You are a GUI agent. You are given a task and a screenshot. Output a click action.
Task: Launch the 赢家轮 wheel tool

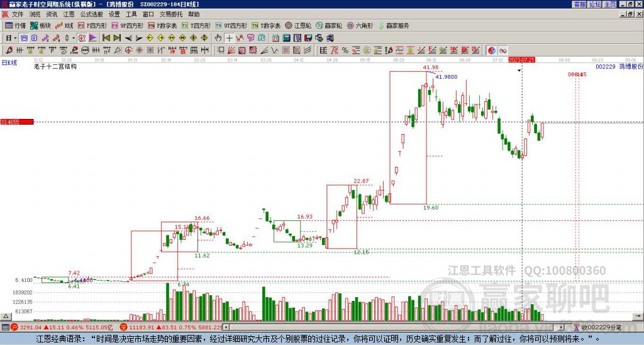329,25
